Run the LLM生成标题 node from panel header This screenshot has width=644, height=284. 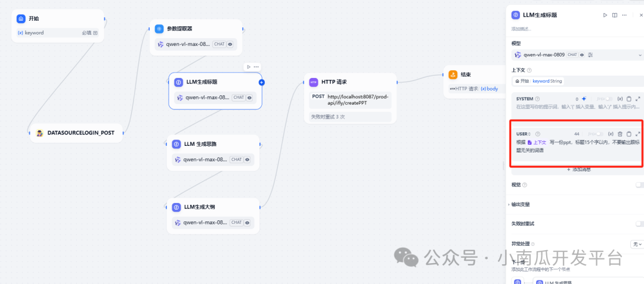605,15
